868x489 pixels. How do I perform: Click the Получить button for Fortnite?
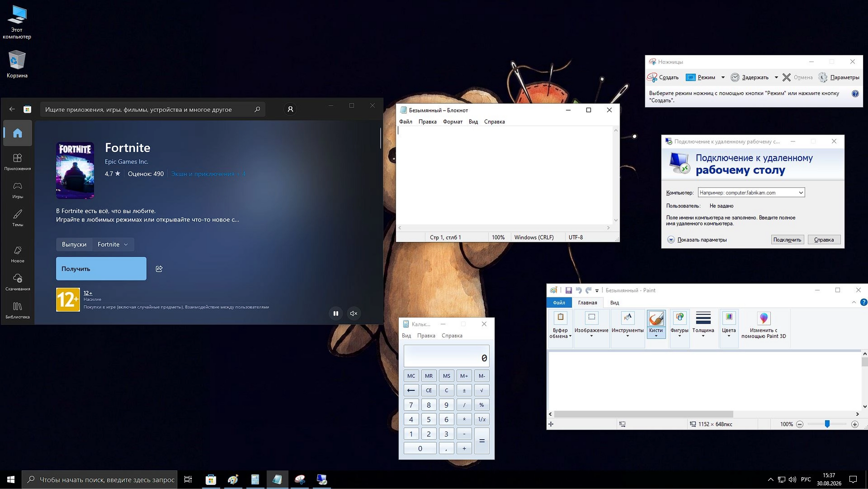[101, 269]
